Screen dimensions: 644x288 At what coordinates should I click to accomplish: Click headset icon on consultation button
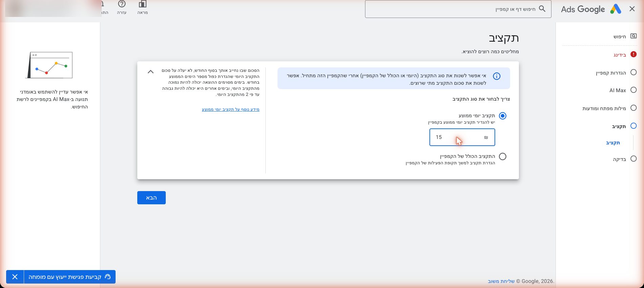coord(108,277)
